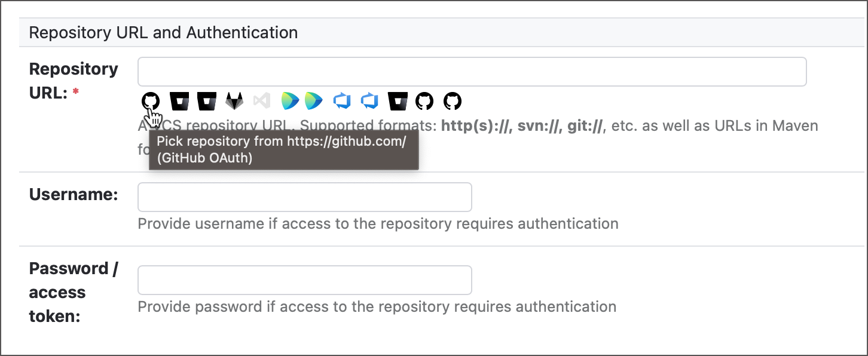Click the last GitHub icon in the row

452,100
